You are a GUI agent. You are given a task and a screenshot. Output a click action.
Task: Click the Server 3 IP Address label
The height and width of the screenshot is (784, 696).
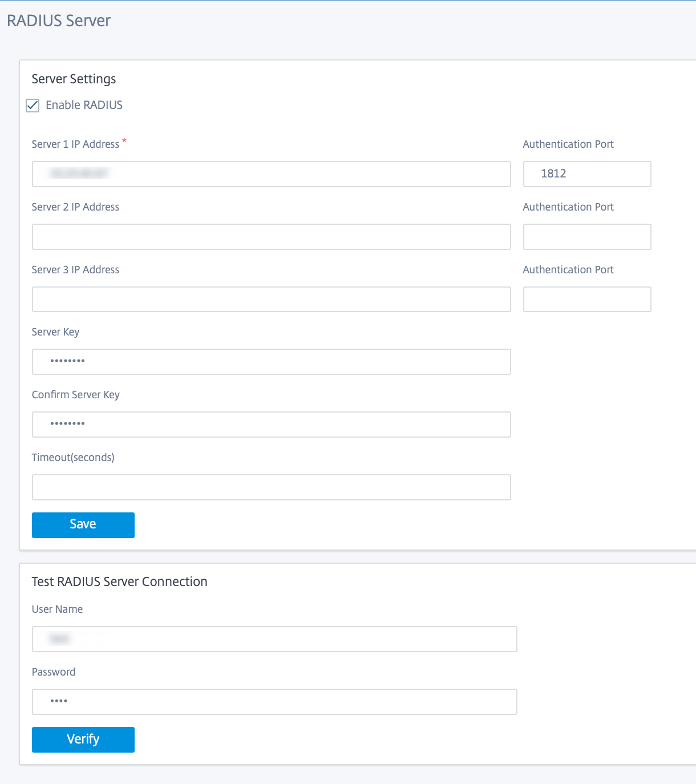click(x=76, y=270)
